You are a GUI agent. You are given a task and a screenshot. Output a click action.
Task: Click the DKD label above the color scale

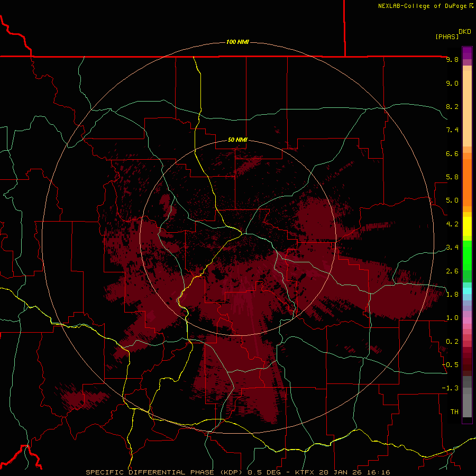coord(465,32)
